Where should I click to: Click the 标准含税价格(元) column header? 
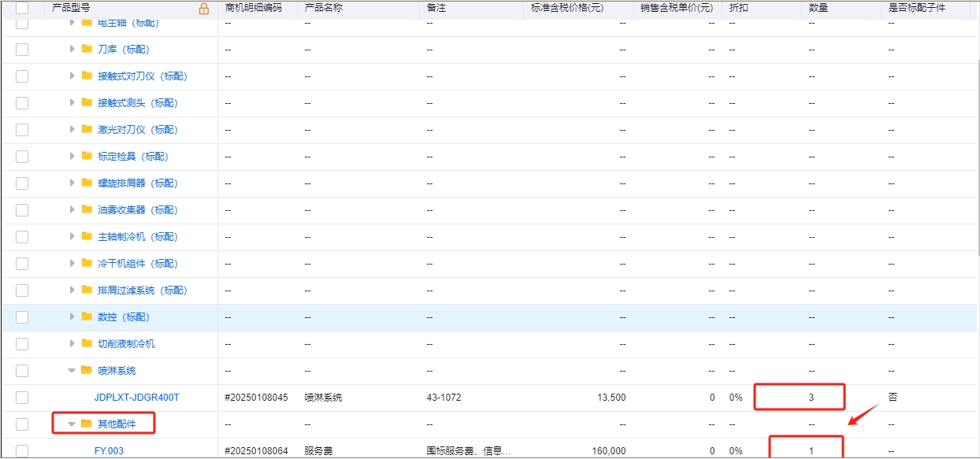pos(567,8)
